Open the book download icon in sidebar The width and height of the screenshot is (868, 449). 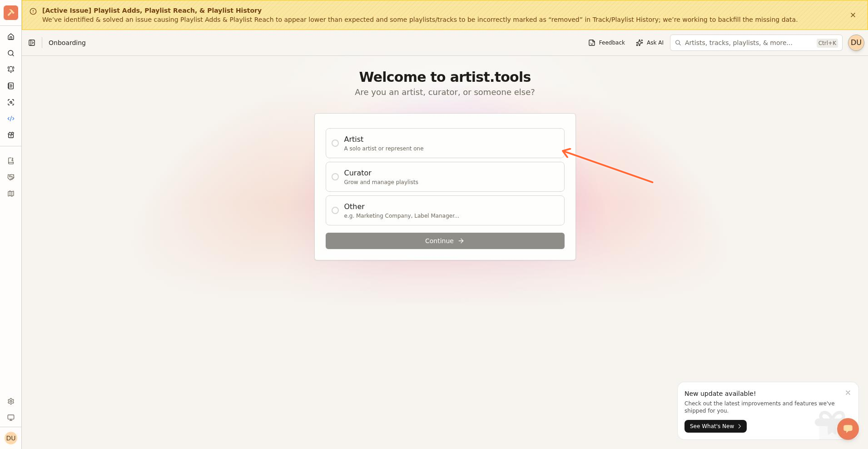[11, 161]
